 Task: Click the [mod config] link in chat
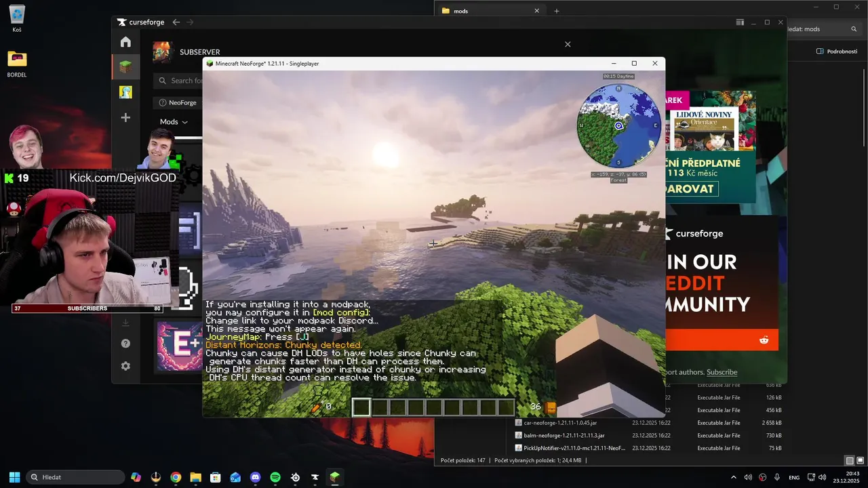coord(341,312)
